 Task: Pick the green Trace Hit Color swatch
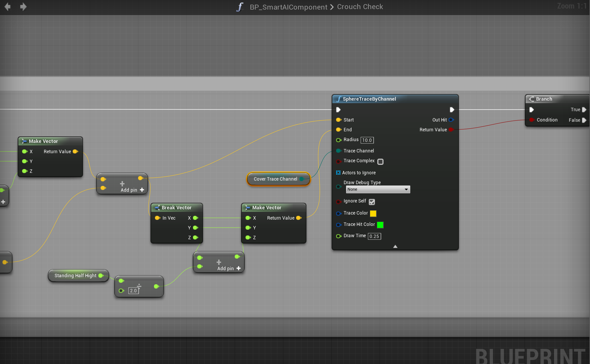click(380, 225)
